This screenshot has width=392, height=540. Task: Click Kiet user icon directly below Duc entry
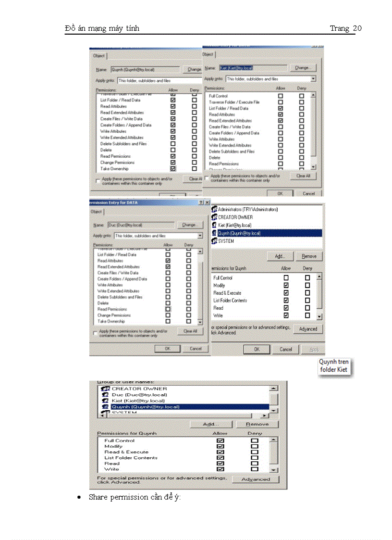click(x=107, y=401)
